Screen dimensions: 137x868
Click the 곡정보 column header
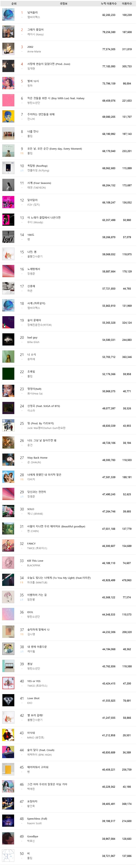pos(63,3)
